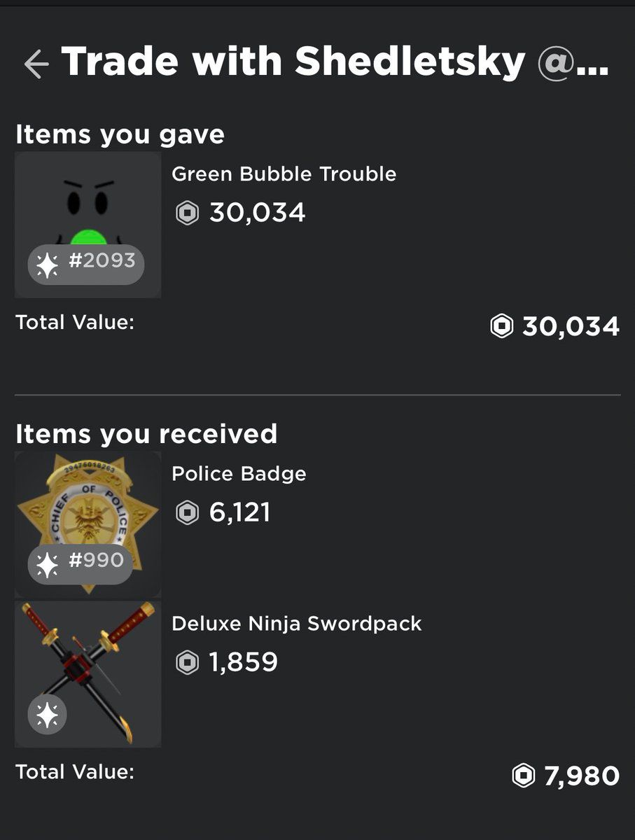Tap the sparkle icon on the Swordpack image
This screenshot has width=635, height=840.
coord(47,715)
